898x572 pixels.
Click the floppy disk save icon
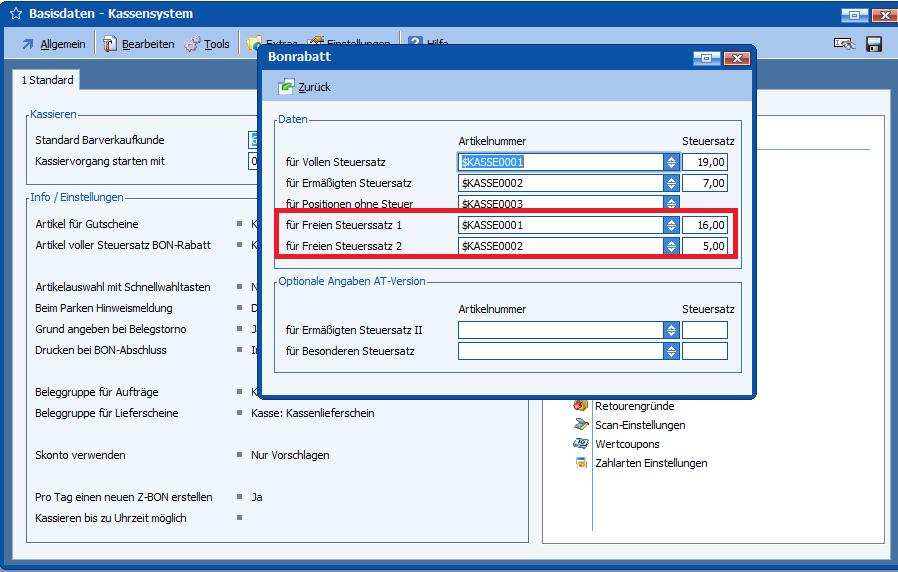pyautogui.click(x=873, y=44)
